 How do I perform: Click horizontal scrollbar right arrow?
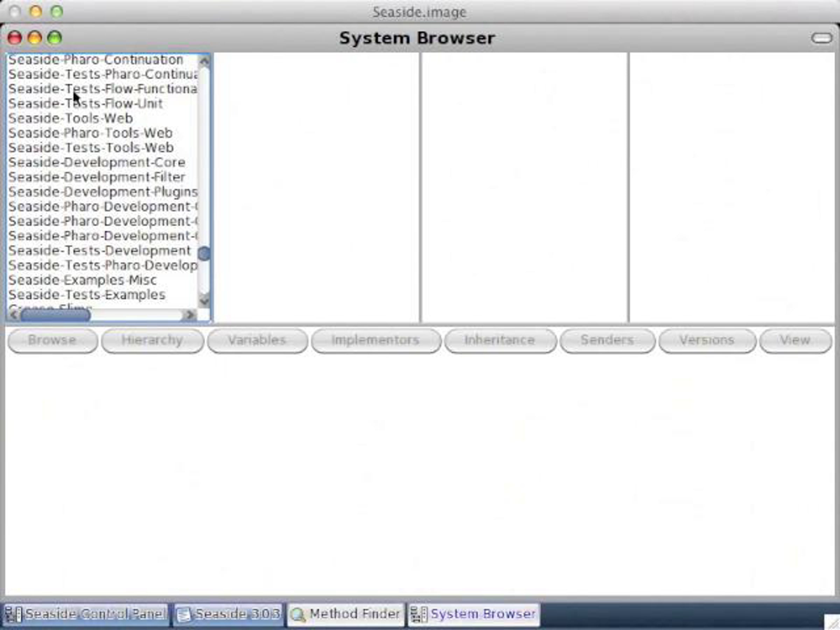189,315
